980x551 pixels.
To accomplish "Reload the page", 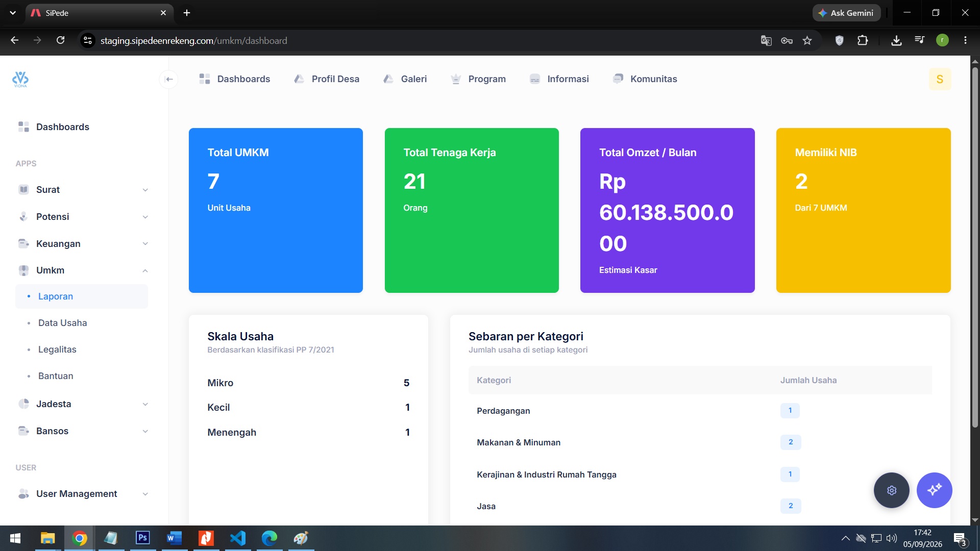I will (x=60, y=40).
